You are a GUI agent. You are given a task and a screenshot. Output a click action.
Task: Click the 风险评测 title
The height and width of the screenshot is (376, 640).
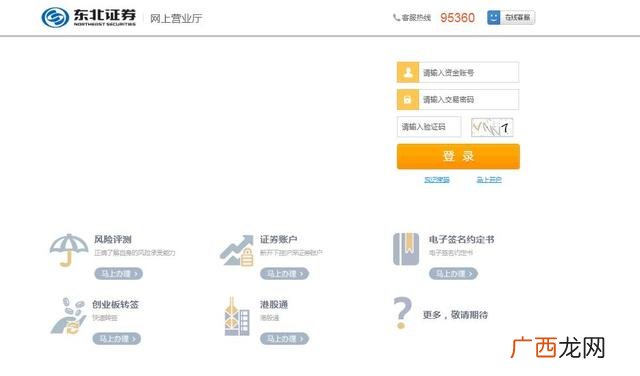[113, 239]
